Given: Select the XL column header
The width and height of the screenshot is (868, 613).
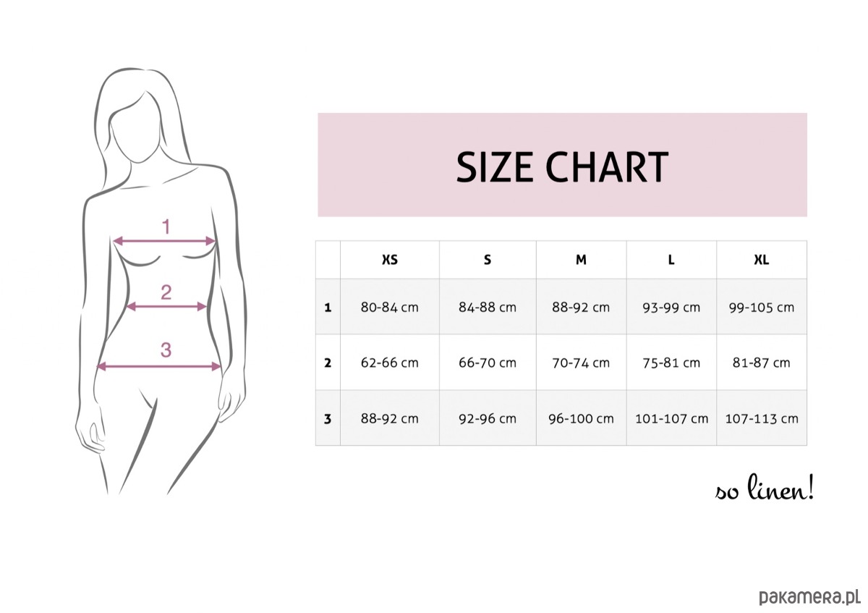Looking at the screenshot, I should 761,260.
